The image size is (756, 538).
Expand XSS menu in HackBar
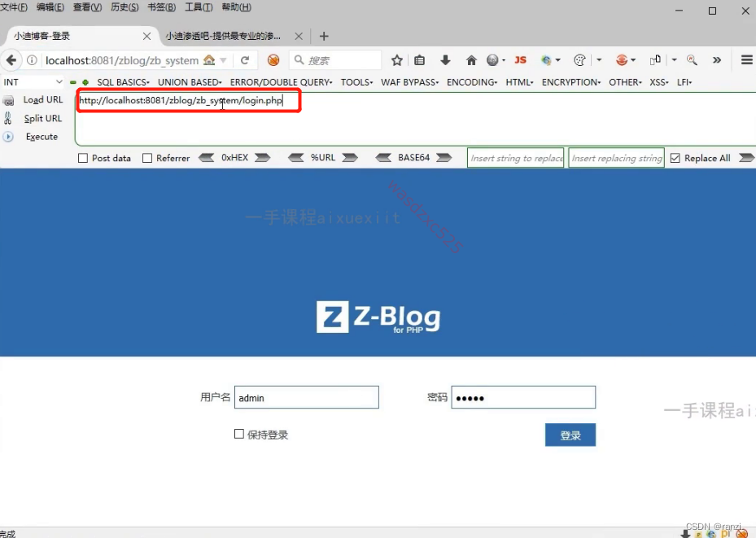click(x=659, y=82)
